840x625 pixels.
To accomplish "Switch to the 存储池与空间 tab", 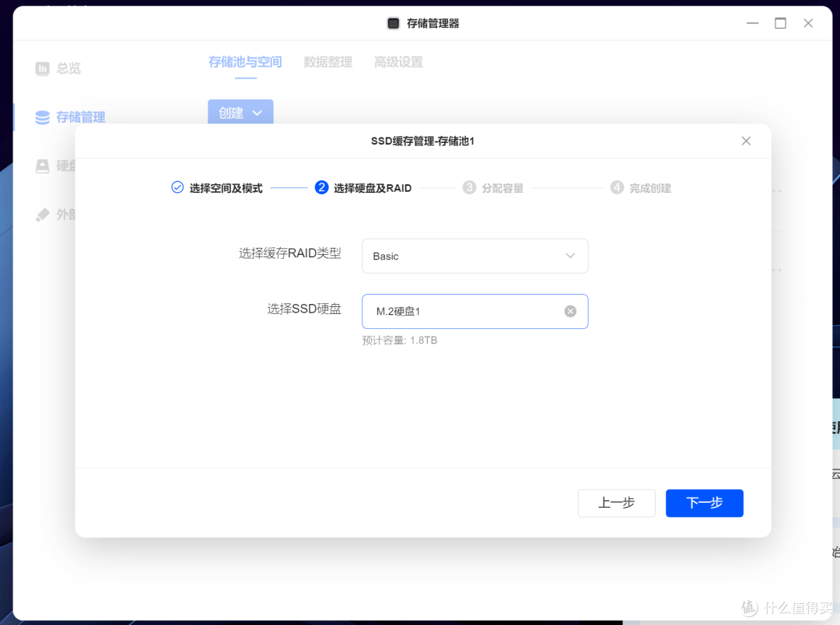I will (245, 62).
